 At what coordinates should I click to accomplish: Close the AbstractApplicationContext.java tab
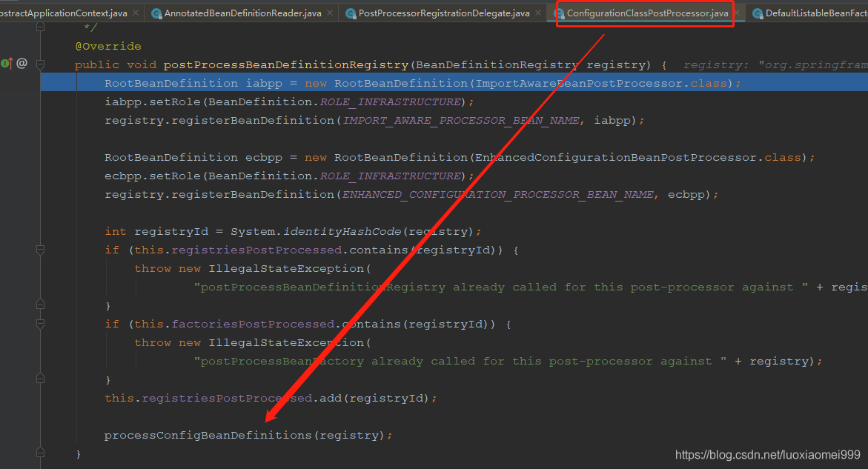coord(136,13)
